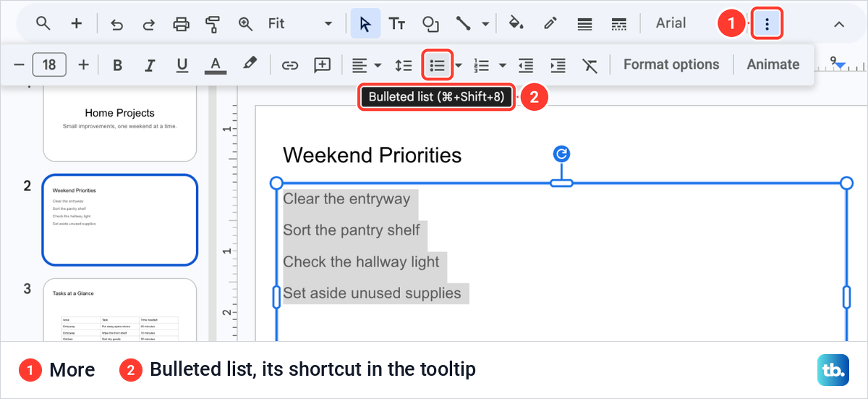Select slide 2 Weekend Priorities thumbnail
Screen dimensions: 868x399
[x=120, y=220]
